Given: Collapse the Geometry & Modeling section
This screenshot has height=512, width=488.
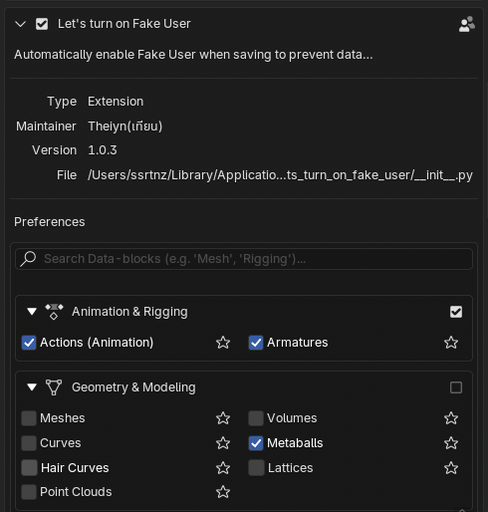Looking at the screenshot, I should point(32,387).
